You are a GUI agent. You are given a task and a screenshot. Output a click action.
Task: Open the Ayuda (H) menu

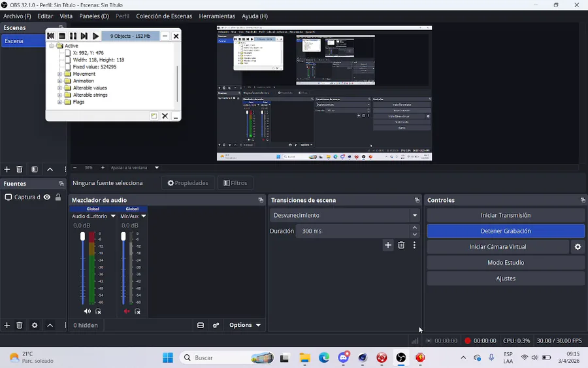point(255,16)
